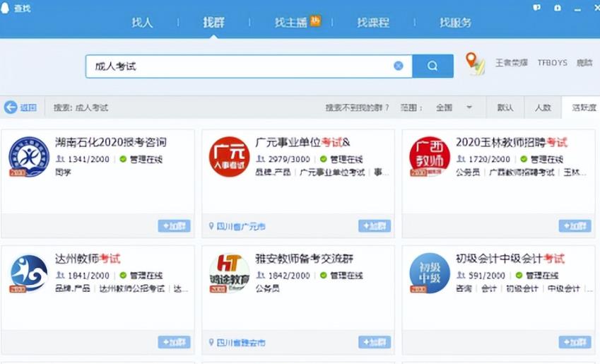The height and width of the screenshot is (364, 600).
Task: Open the 广元事业单位考试 group avatar
Action: (229, 156)
